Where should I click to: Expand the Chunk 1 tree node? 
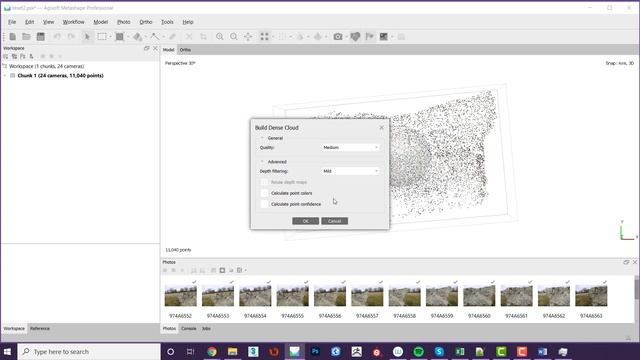click(5, 76)
